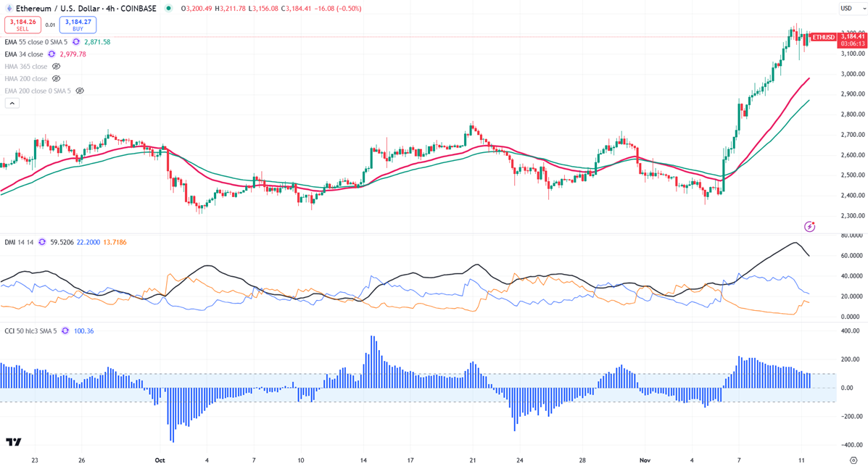Click the 23 date label on the time axis
The width and height of the screenshot is (868, 466).
click(35, 460)
